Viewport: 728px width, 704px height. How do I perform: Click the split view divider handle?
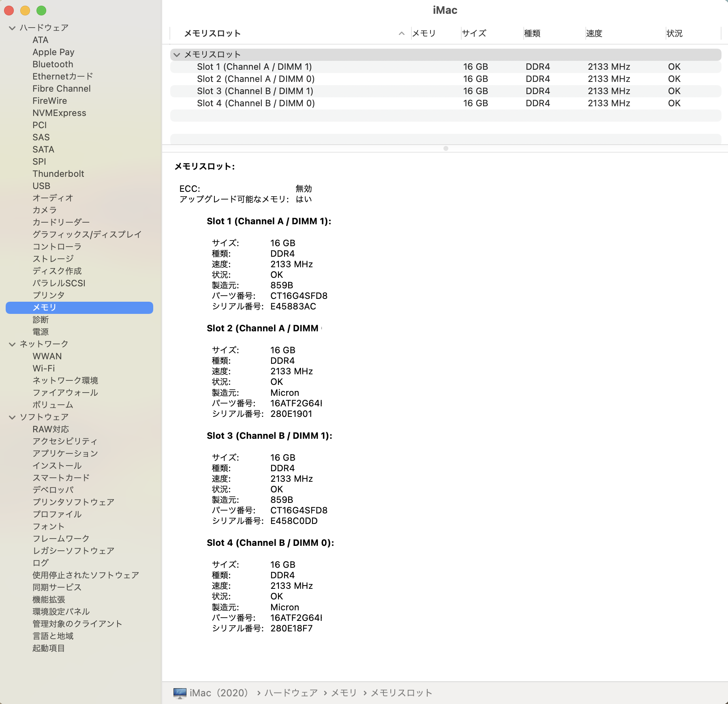[x=446, y=148]
